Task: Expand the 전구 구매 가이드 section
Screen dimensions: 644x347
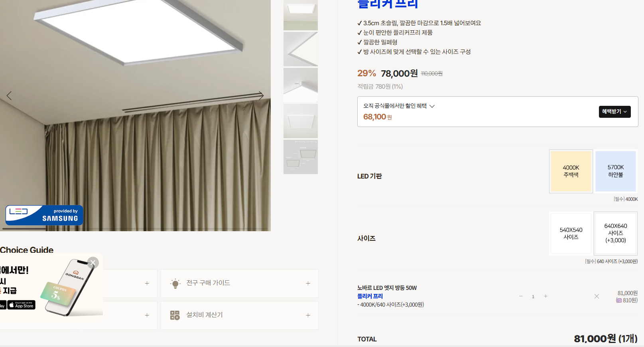Action: pyautogui.click(x=240, y=284)
